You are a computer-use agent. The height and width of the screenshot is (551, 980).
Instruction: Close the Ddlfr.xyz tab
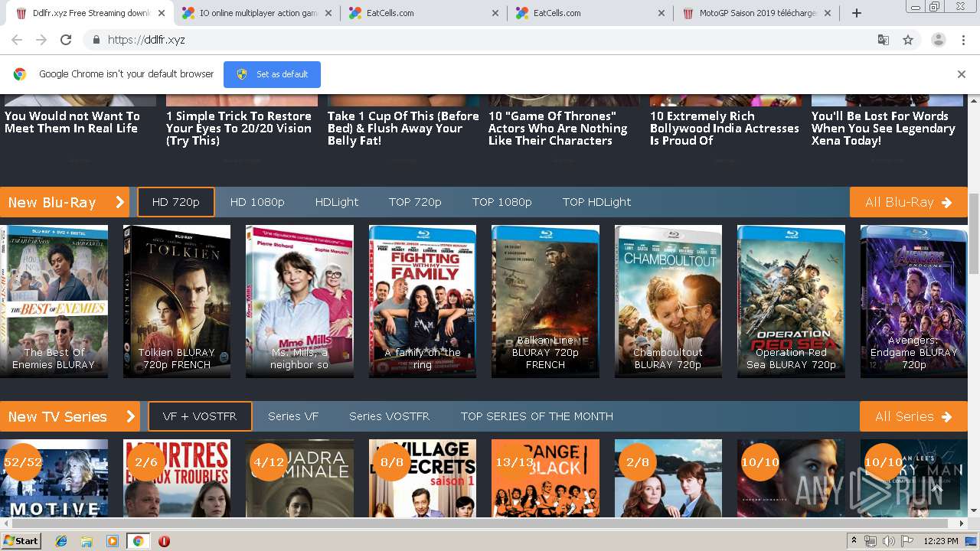coord(161,13)
